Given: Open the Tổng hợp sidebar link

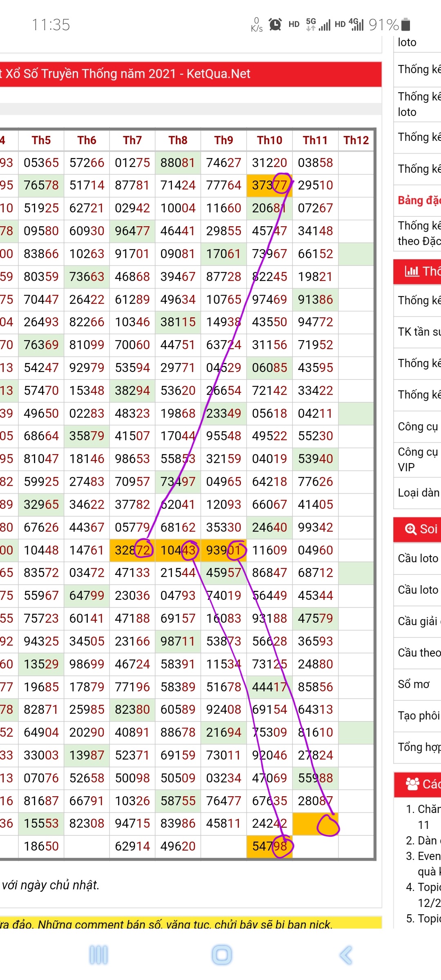Looking at the screenshot, I should pos(419,747).
